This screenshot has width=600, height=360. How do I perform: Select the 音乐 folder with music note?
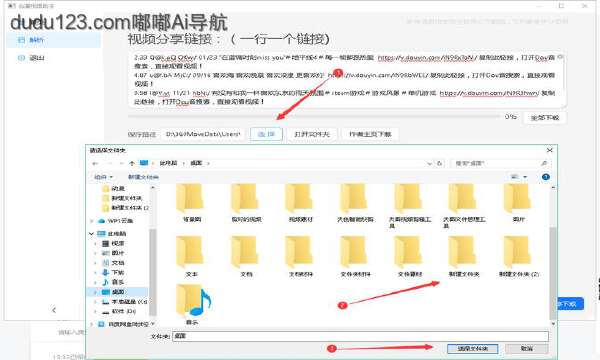192,305
